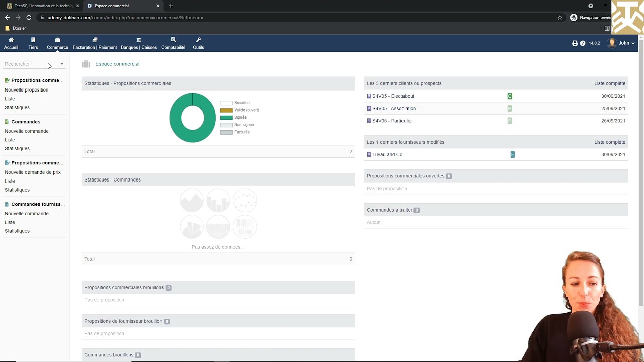Click the printer icon in header
The width and height of the screenshot is (644, 362).
(575, 43)
